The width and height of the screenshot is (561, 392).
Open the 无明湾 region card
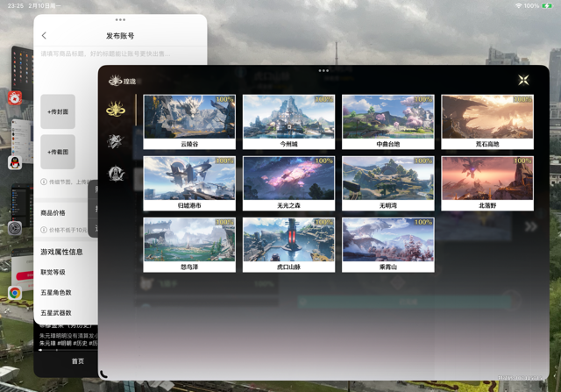(388, 183)
